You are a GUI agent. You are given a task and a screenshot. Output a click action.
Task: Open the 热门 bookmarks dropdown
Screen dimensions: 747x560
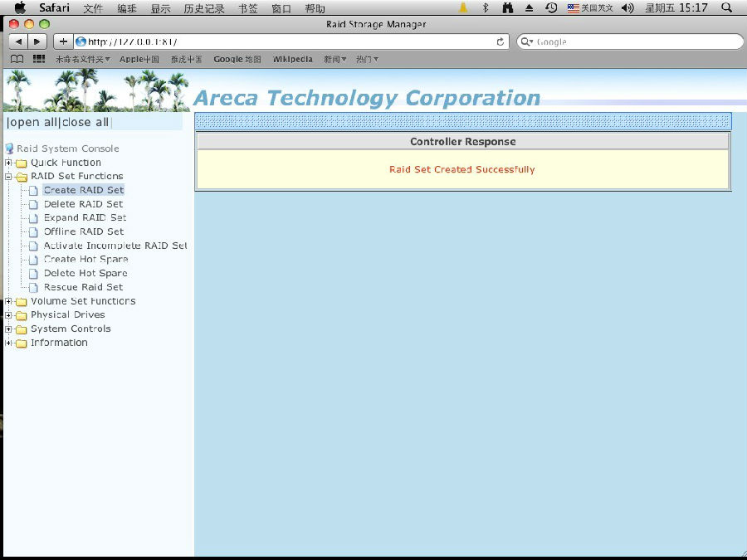pyautogui.click(x=368, y=60)
